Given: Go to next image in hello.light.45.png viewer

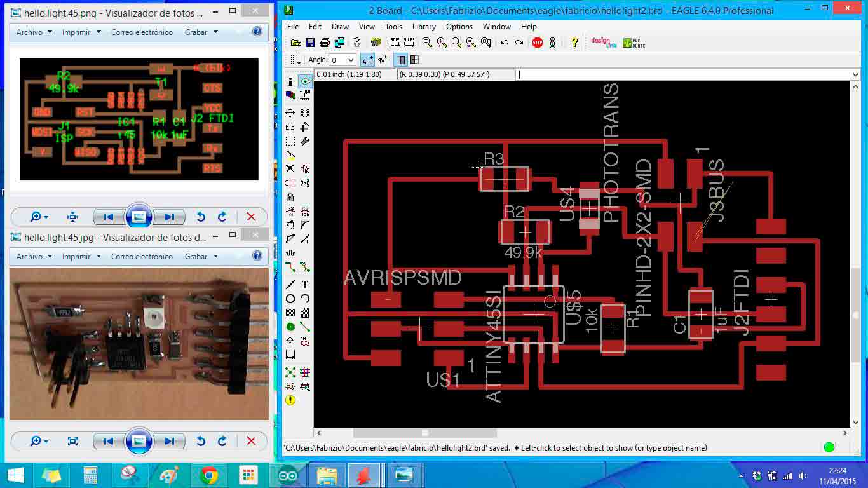Looking at the screenshot, I should coord(169,217).
